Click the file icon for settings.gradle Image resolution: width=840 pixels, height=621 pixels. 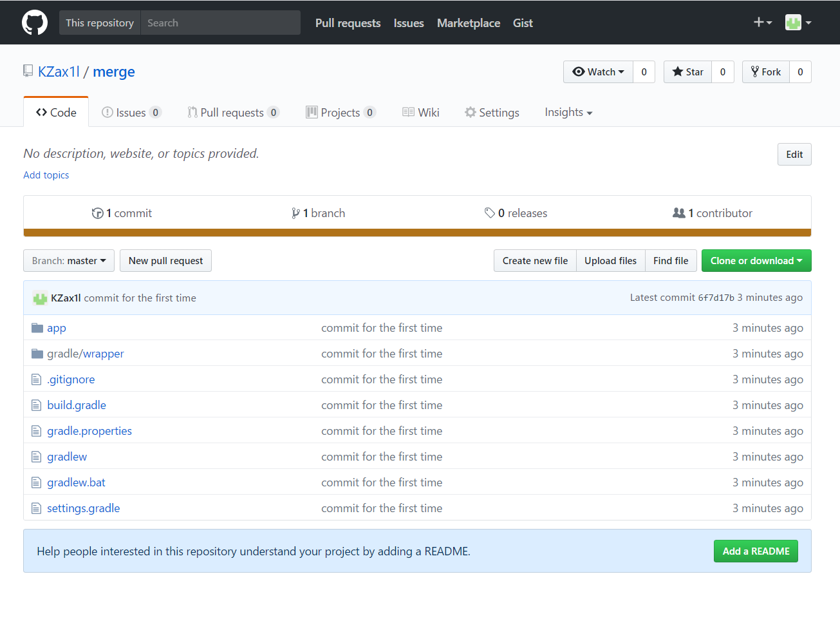tap(37, 508)
